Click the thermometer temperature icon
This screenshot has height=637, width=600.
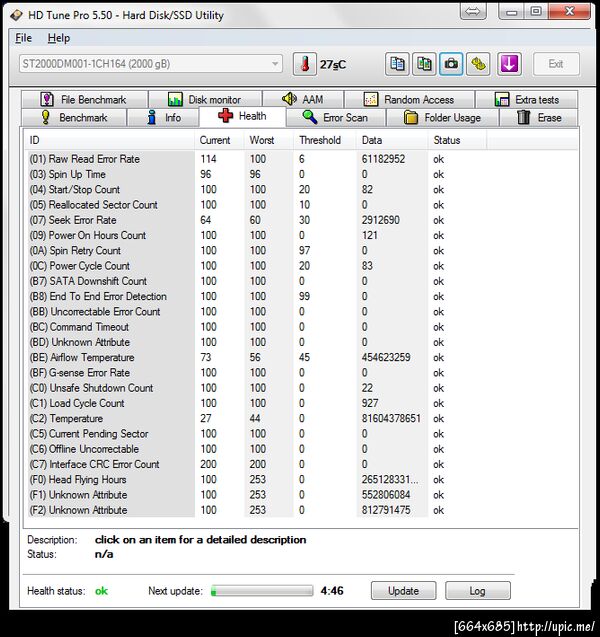click(x=305, y=64)
